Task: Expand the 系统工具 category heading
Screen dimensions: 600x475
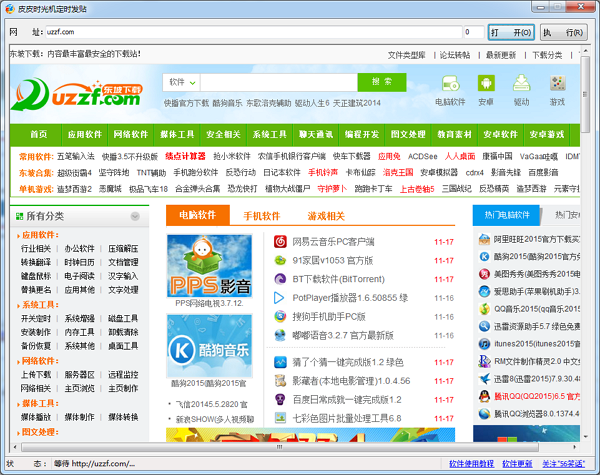Action: (40, 305)
